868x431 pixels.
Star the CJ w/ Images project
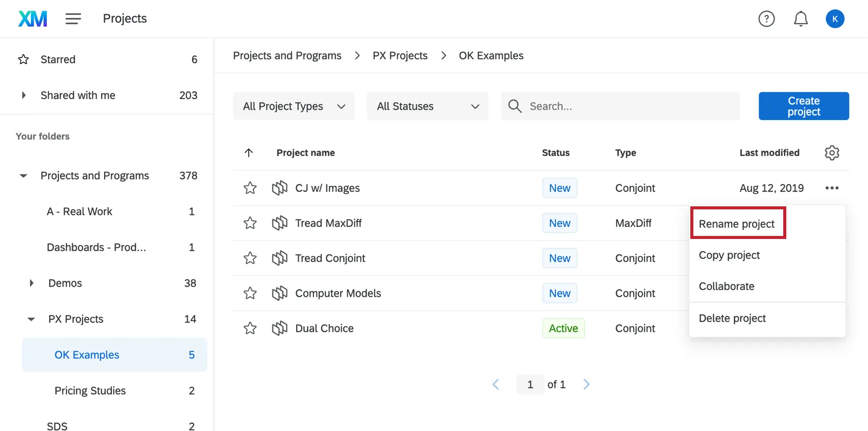pos(250,188)
